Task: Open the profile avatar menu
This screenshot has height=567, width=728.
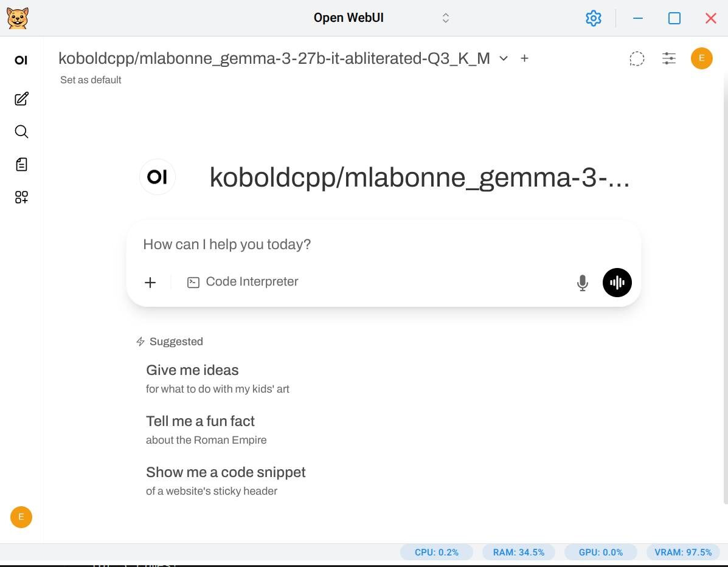Action: (702, 58)
